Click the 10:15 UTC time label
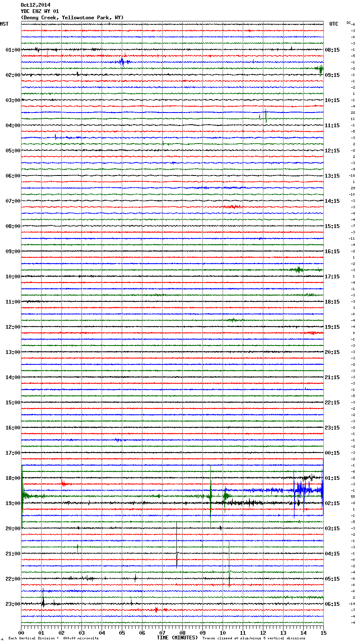The height and width of the screenshot is (644, 357). [x=332, y=100]
